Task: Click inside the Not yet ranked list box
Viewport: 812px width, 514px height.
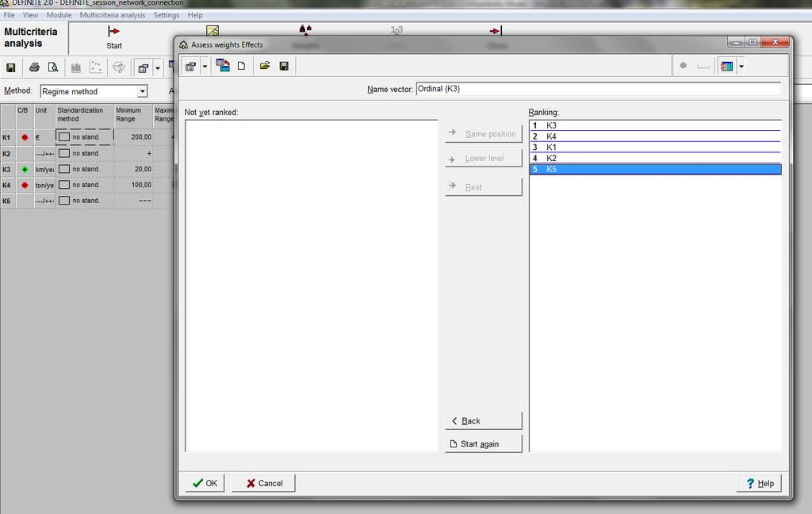Action: (x=311, y=286)
